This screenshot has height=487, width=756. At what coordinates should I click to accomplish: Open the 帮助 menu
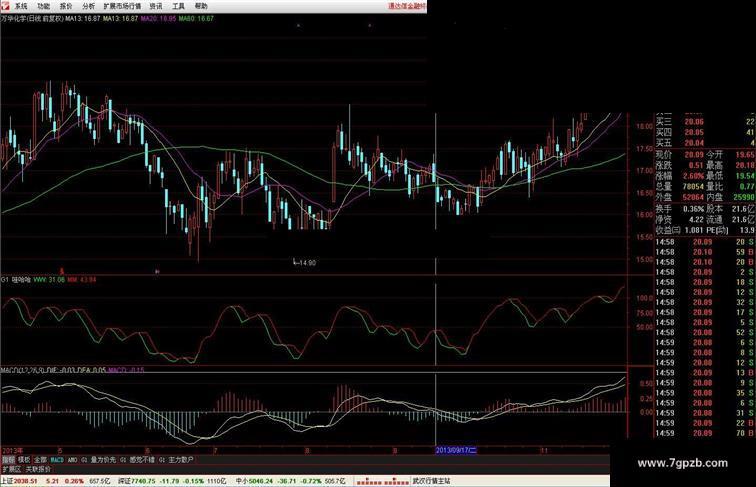[x=201, y=6]
